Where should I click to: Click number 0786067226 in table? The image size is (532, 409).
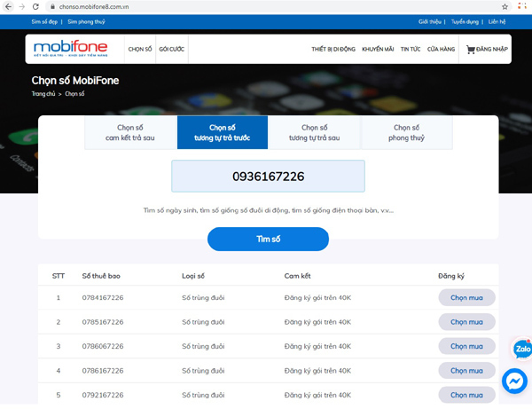pyautogui.click(x=103, y=346)
